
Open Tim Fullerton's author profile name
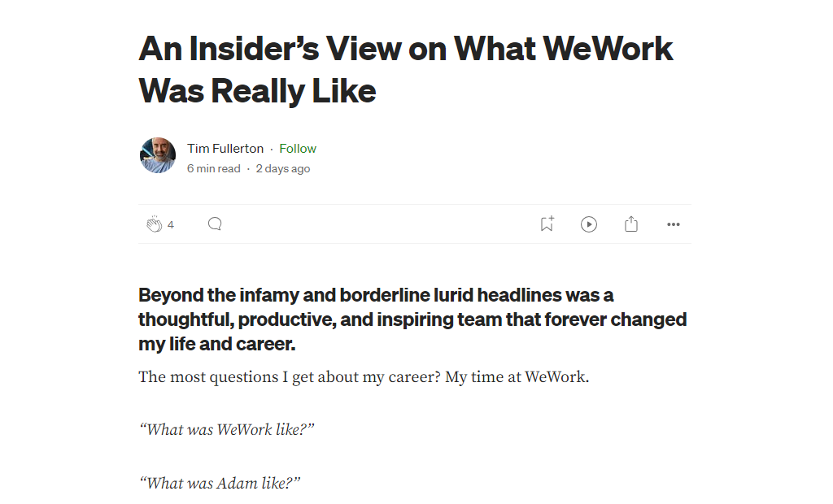pos(225,149)
